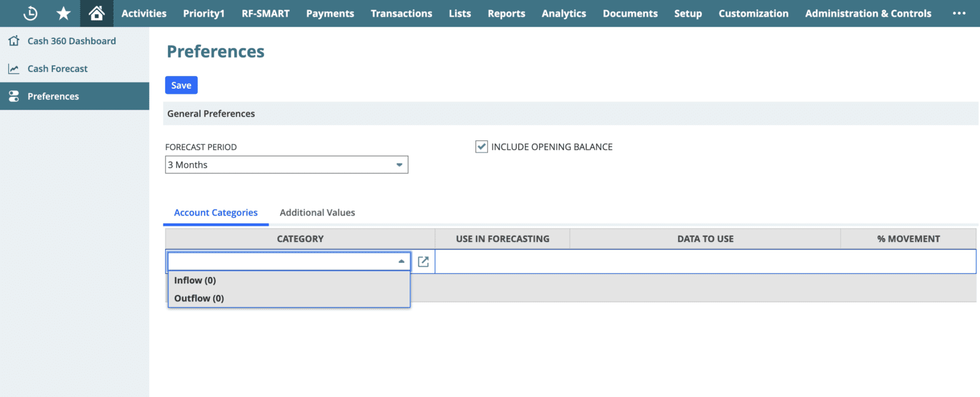Open the favorites star icon
This screenshot has height=397, width=980.
pyautogui.click(x=63, y=13)
